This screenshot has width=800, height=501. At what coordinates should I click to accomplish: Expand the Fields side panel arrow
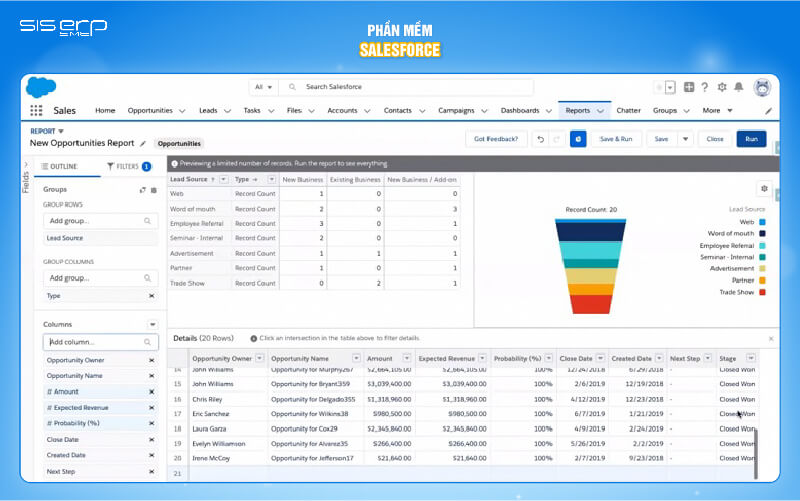click(26, 165)
